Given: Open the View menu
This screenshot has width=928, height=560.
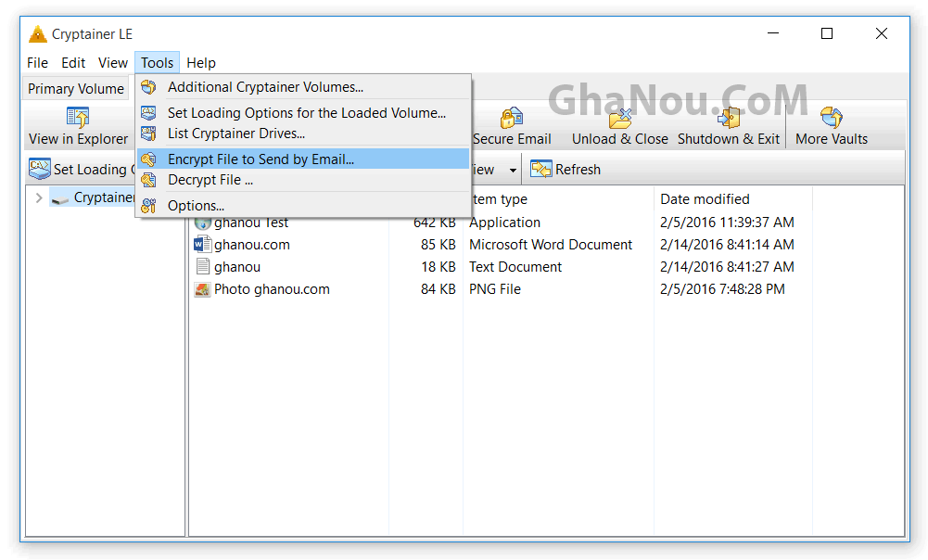Looking at the screenshot, I should coord(113,63).
